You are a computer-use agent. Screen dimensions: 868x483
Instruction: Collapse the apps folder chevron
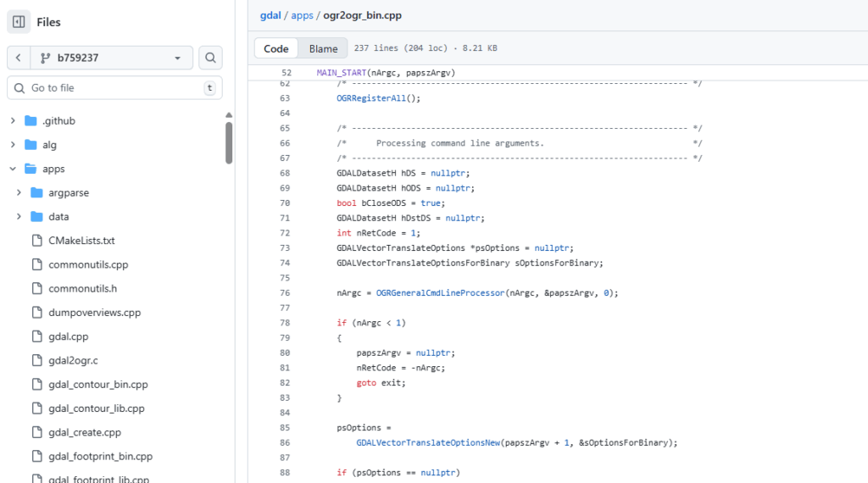[13, 169]
